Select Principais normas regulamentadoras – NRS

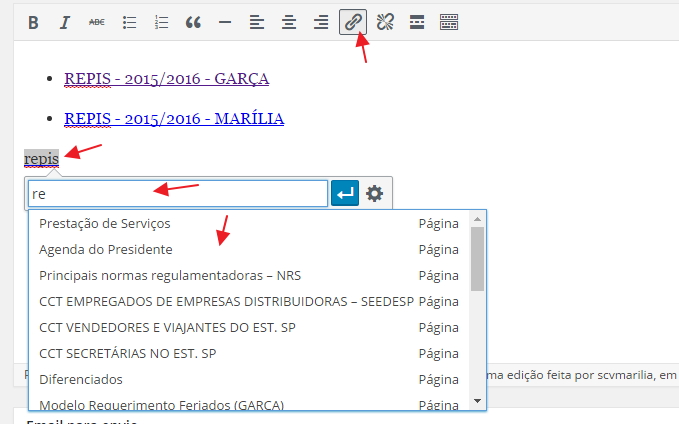click(x=249, y=275)
